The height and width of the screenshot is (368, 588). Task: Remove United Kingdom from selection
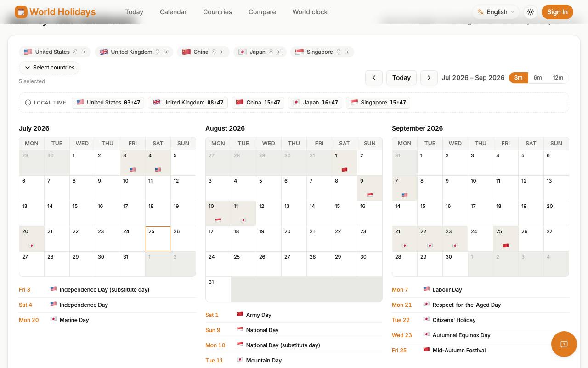click(166, 52)
